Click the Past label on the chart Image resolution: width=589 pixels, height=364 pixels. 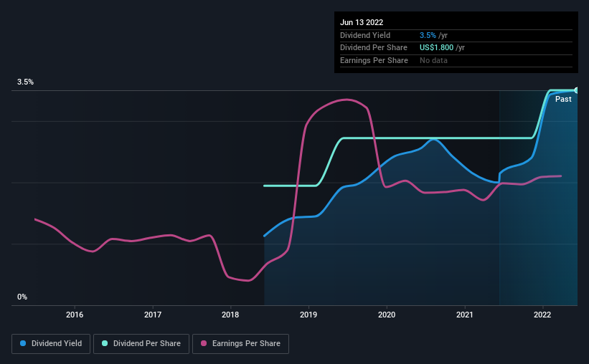click(x=563, y=99)
